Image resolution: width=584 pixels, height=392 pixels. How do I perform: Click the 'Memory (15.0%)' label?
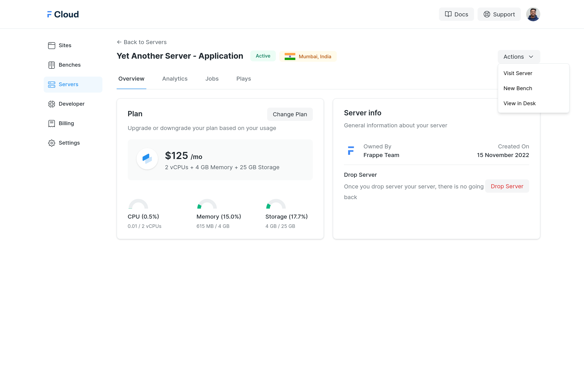(219, 217)
